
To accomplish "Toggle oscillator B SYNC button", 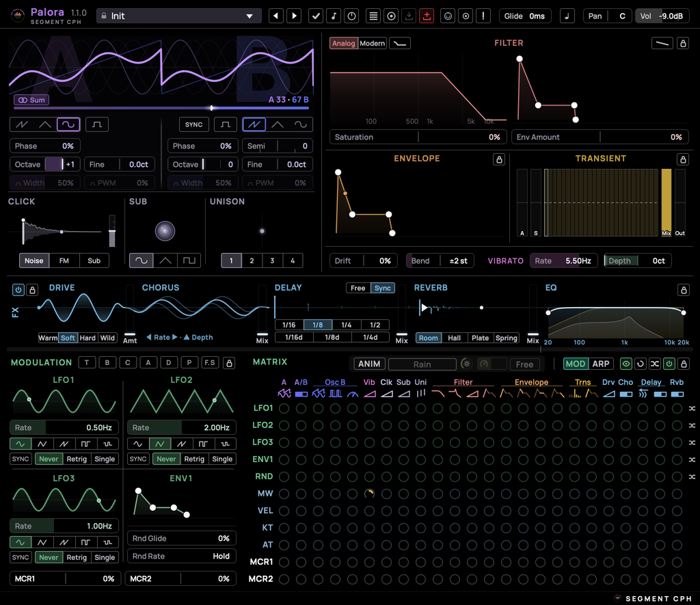I will point(193,124).
